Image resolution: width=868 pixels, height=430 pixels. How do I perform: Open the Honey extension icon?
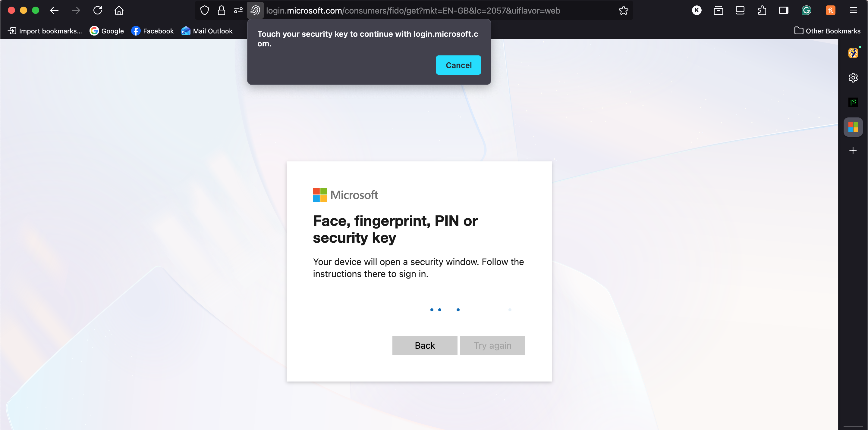tap(830, 11)
